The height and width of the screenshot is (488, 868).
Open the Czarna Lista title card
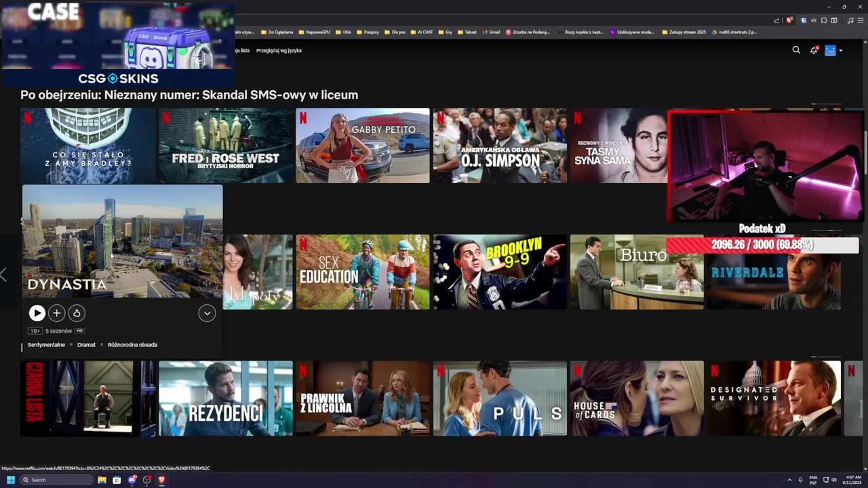pyautogui.click(x=87, y=399)
